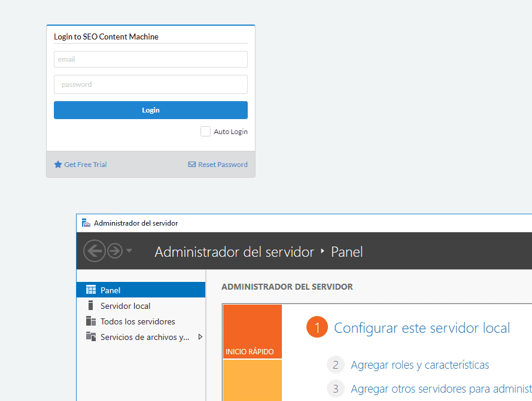This screenshot has height=401, width=532.
Task: Go back with the Server Manager back arrow
Action: (x=95, y=251)
